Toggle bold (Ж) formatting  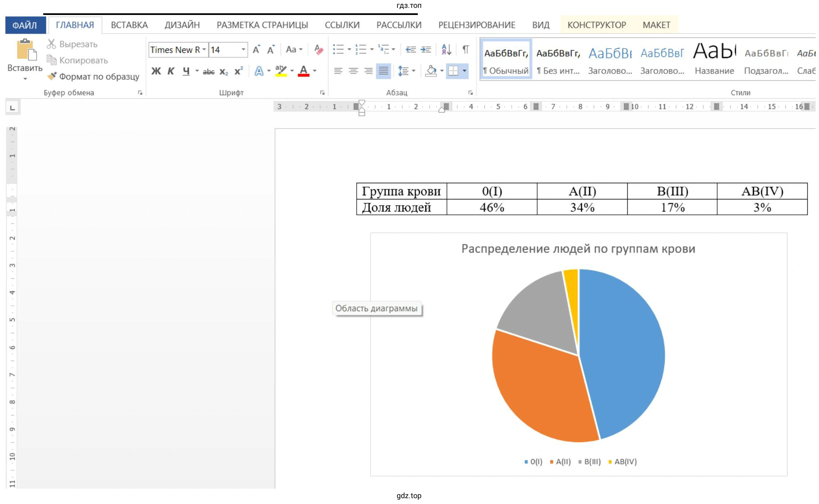point(156,71)
